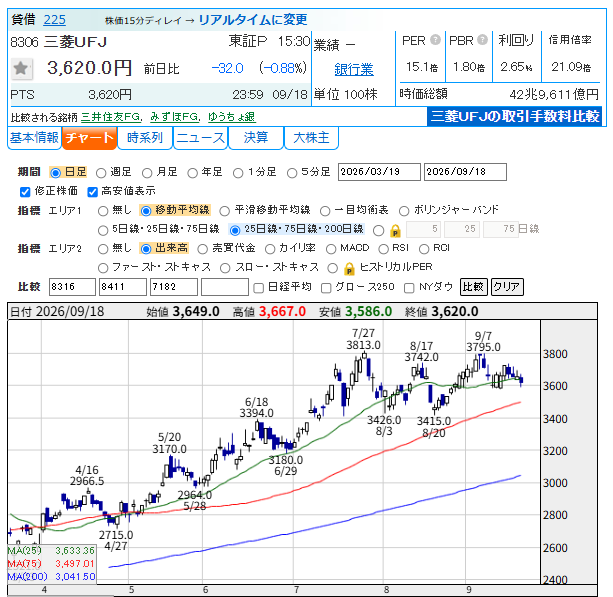Select the ヒストリカルPER radio button
The width and height of the screenshot is (613, 597).
pyautogui.click(x=333, y=268)
